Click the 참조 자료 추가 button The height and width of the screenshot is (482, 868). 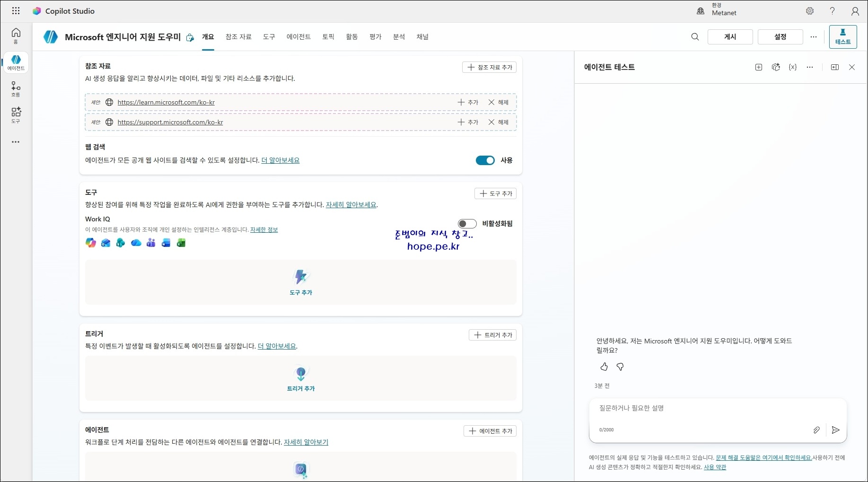tap(489, 67)
